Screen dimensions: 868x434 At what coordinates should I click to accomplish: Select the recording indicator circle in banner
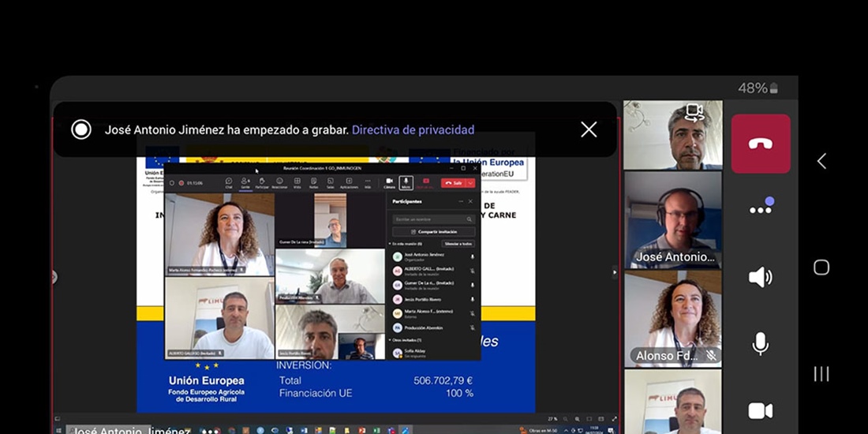point(80,130)
